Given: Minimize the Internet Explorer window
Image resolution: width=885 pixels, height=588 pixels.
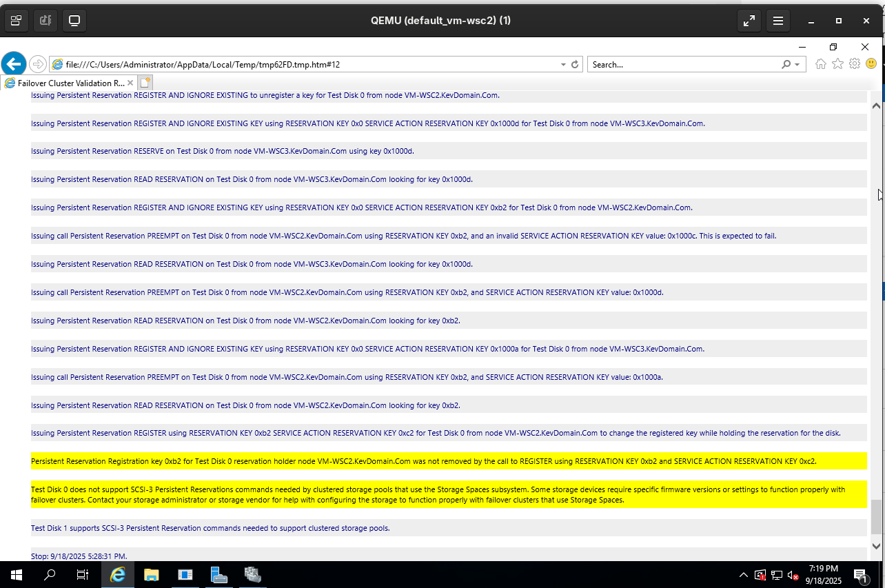Looking at the screenshot, I should 802,47.
